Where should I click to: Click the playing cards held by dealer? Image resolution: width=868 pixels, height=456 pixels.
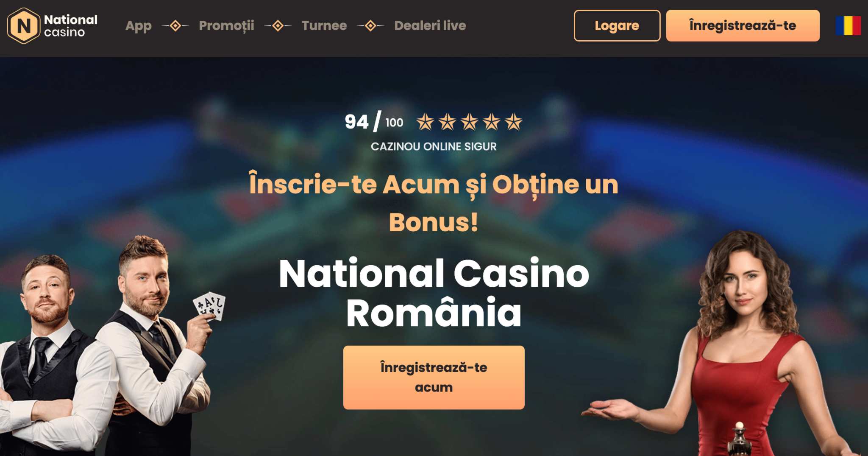coord(209,306)
